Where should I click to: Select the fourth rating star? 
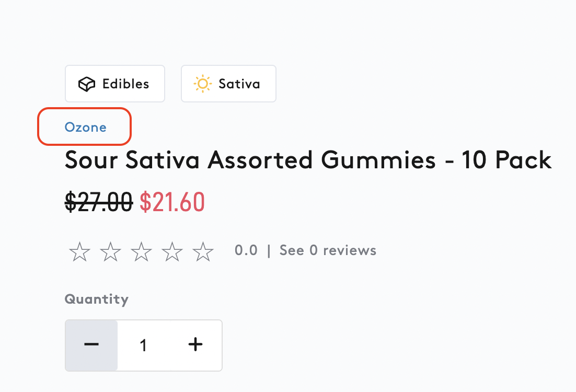coord(172,251)
